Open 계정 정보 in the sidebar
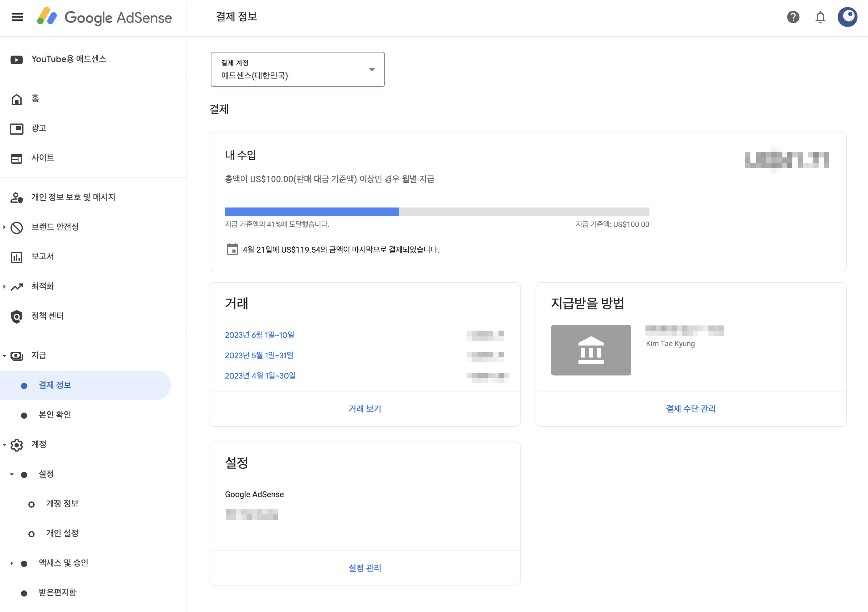Screen dimensions: 868x612 62,503
